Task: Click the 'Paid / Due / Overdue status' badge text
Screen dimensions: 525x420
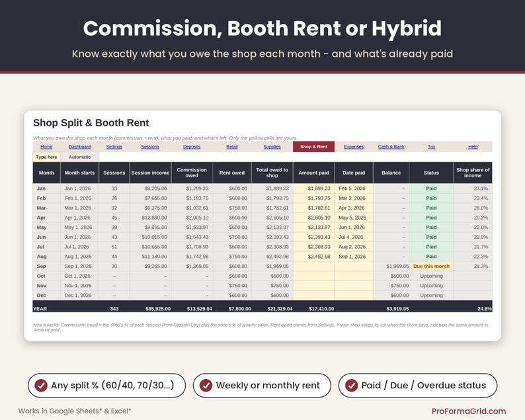Action: [x=424, y=386]
